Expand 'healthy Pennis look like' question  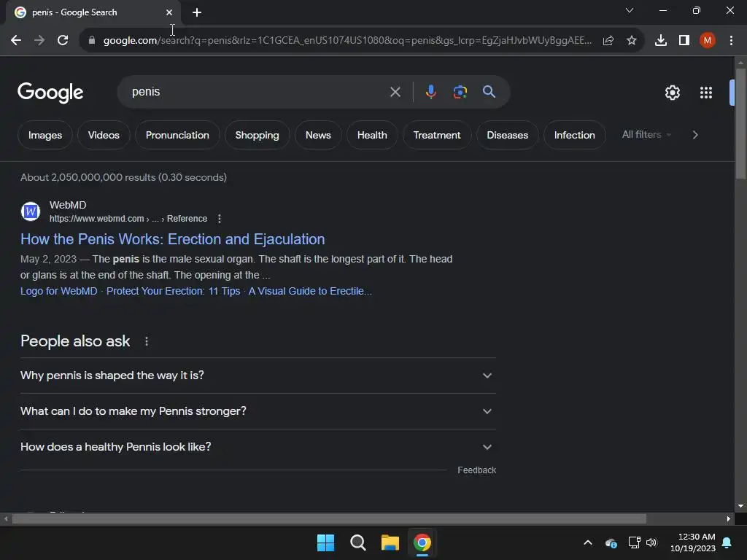coord(258,447)
